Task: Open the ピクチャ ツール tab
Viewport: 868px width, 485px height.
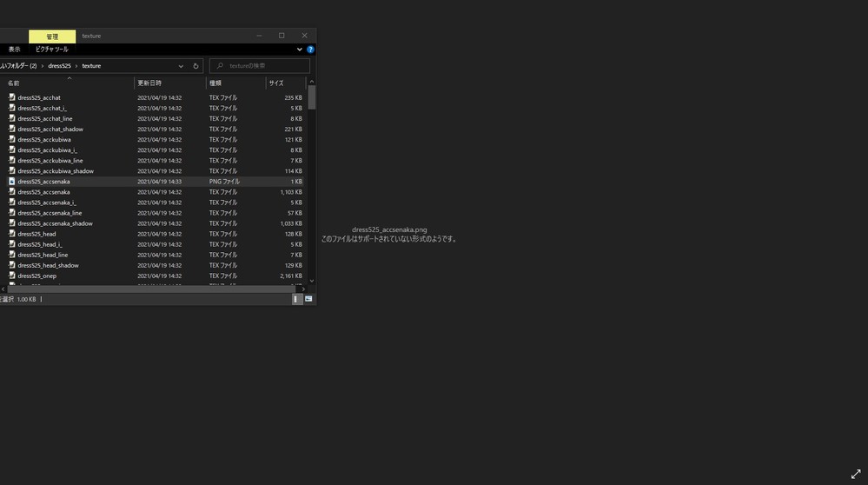Action: [x=52, y=50]
